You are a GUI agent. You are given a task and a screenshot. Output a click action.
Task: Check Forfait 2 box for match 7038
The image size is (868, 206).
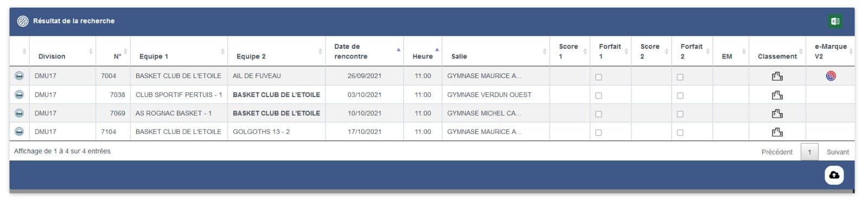click(x=680, y=95)
